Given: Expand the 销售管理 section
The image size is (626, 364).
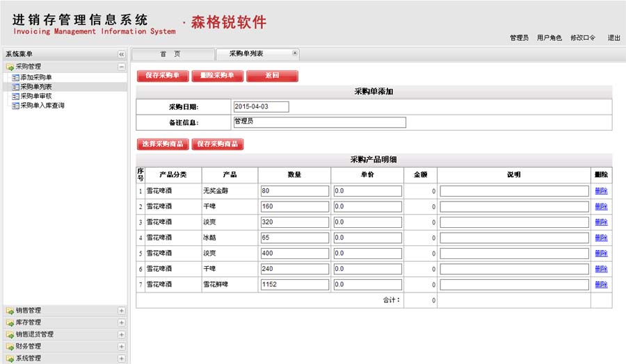Looking at the screenshot, I should pyautogui.click(x=122, y=311).
